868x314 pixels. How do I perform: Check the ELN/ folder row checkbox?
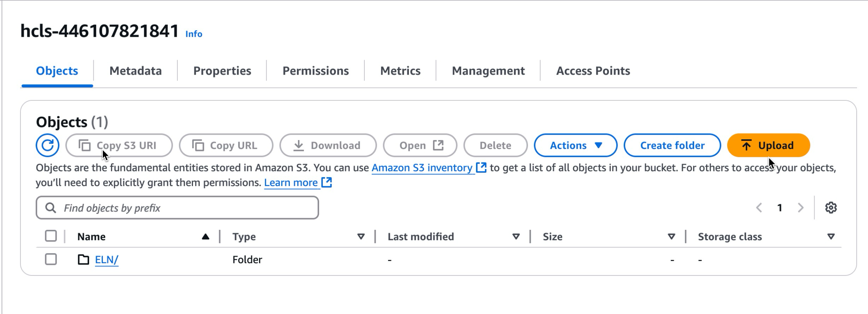51,260
